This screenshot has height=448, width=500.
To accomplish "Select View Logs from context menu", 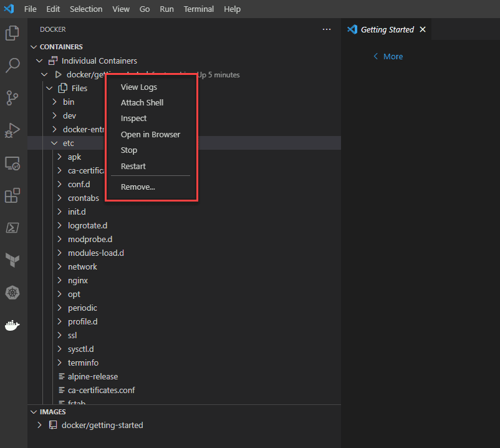I will coord(139,87).
